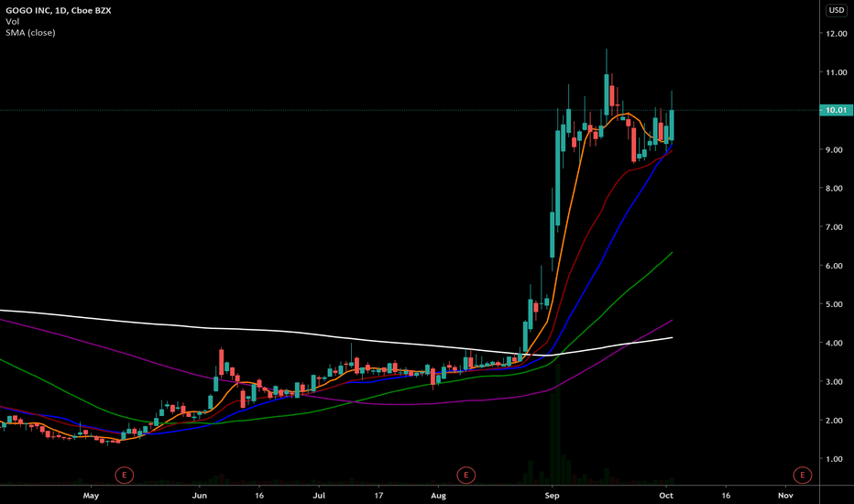
Task: Click the Nov date axis label
Action: coord(785,496)
